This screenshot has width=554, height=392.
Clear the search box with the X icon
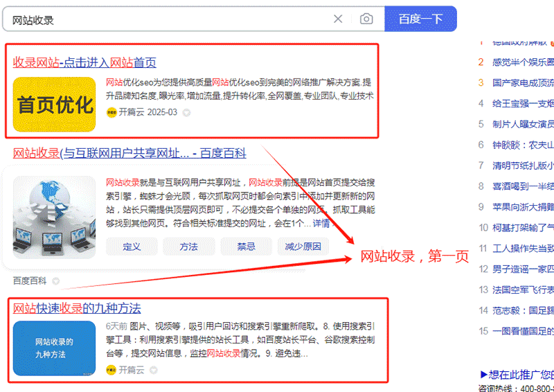click(x=338, y=19)
